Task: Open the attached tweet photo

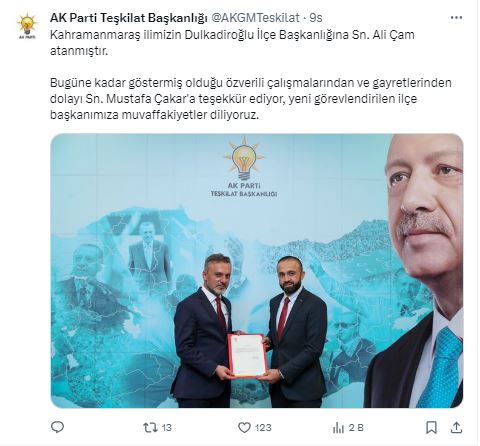Action: (x=257, y=271)
